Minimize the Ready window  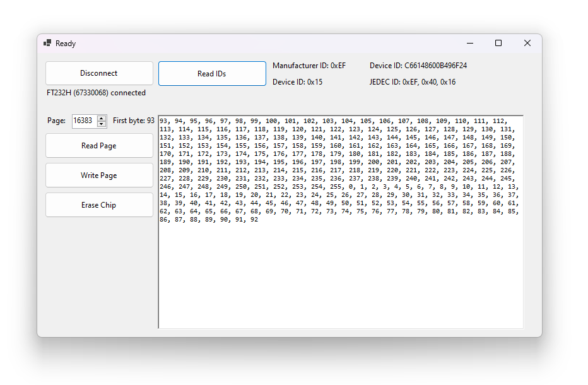(x=470, y=43)
